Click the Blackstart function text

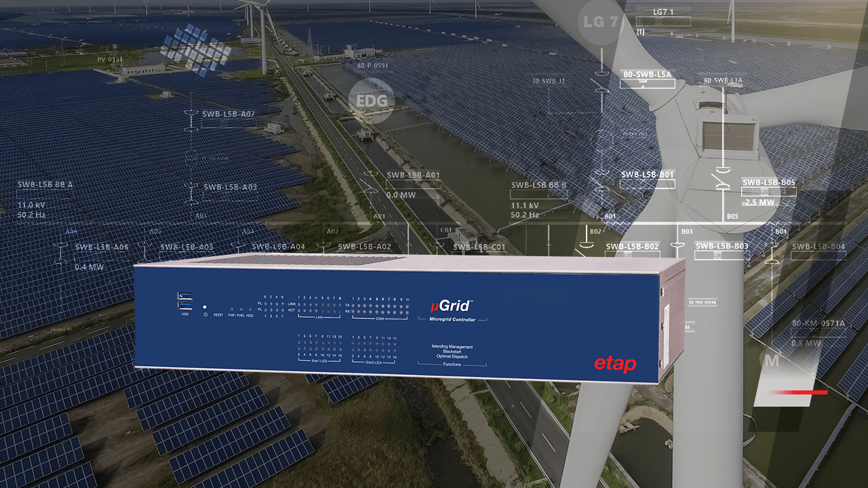tap(452, 352)
